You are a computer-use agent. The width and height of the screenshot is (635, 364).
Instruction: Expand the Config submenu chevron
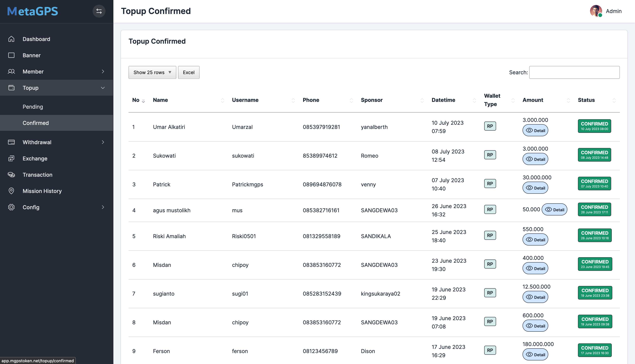[x=103, y=207]
